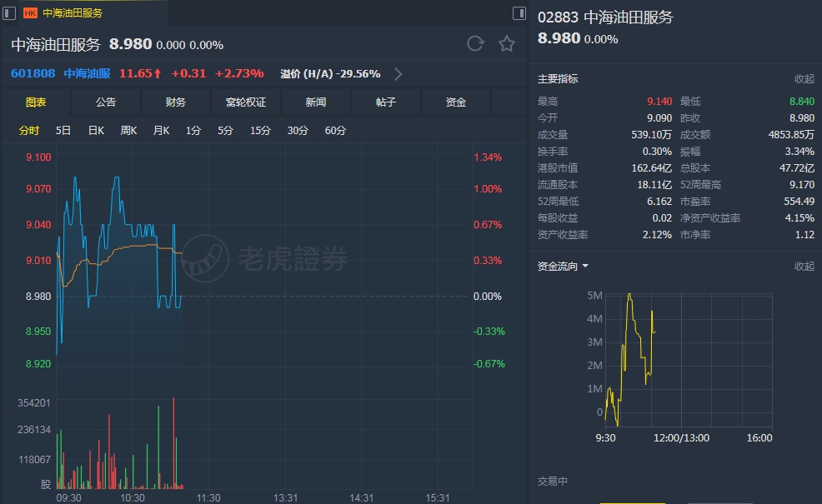This screenshot has height=504, width=822.
Task: Select the 日K chart period
Action: pyautogui.click(x=96, y=131)
